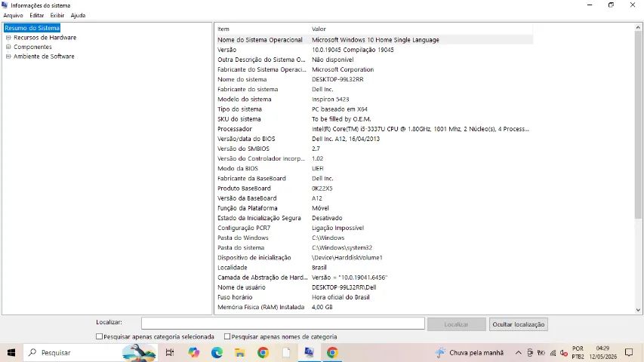
Task: Select the Configuração PCR7 row
Action: pyautogui.click(x=374, y=228)
